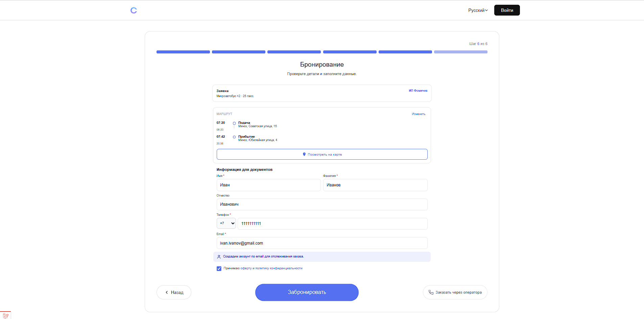Screen dimensions: 644x319
Task: Click the Минск, Юбилейная улица, 4 address
Action: click(x=258, y=140)
